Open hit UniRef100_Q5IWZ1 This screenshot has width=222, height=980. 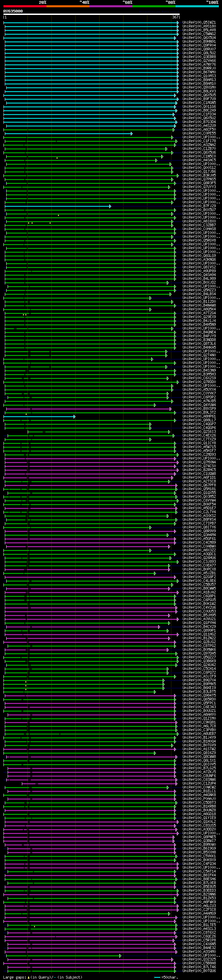pos(199,23)
